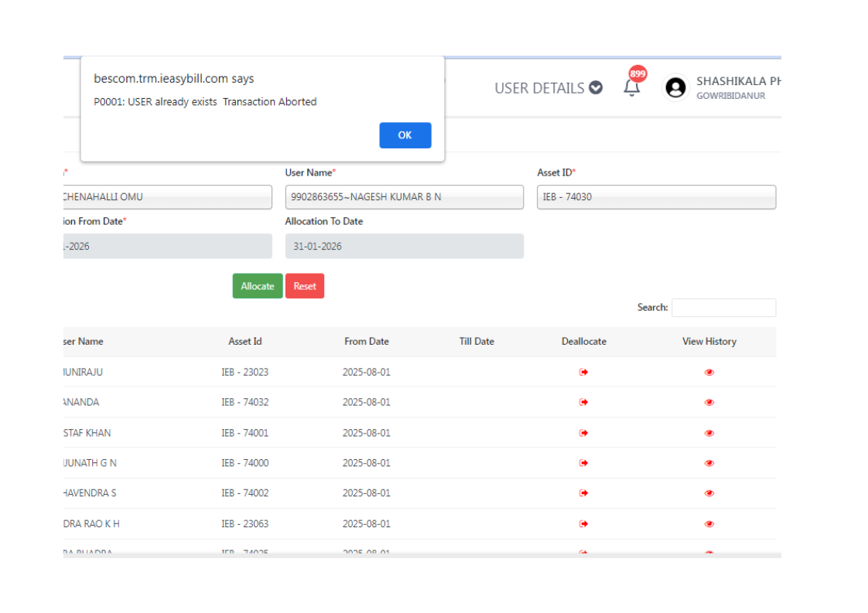Click the table Search input field
The image size is (868, 613).
click(723, 308)
